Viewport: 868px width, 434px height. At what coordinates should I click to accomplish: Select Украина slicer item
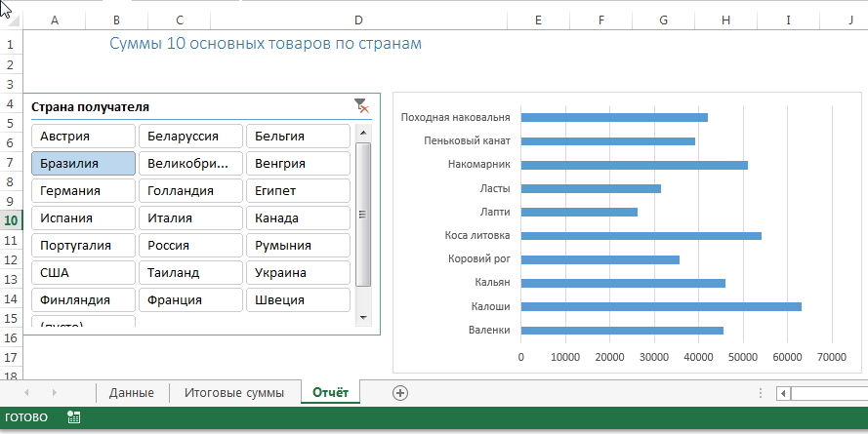(x=298, y=272)
